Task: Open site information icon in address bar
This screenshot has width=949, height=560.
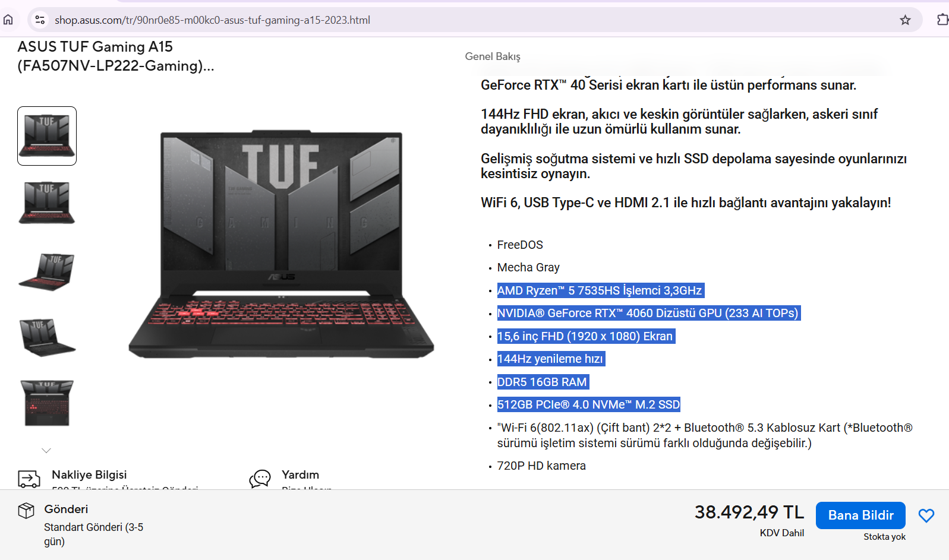Action: 40,20
